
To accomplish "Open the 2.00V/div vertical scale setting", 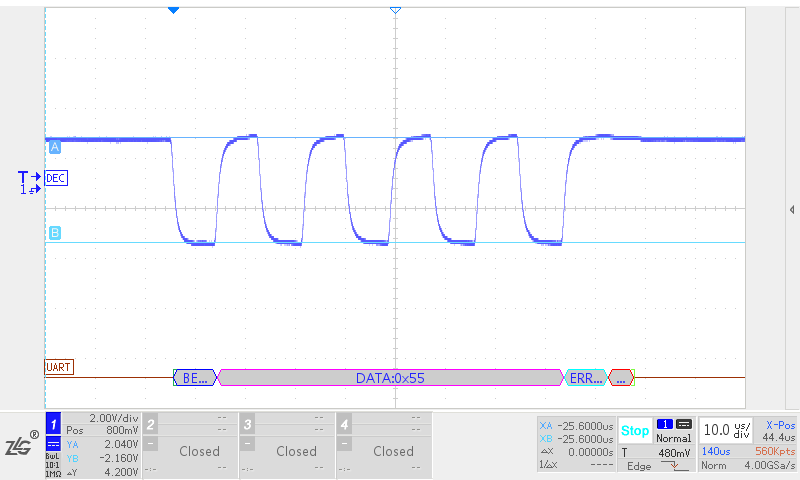I will (112, 418).
